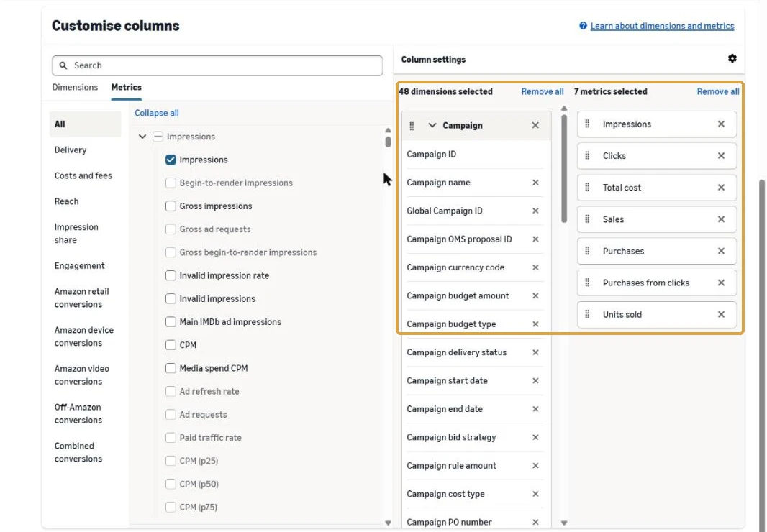Remove the Impressions metric
The height and width of the screenshot is (532, 767).
pyautogui.click(x=721, y=124)
